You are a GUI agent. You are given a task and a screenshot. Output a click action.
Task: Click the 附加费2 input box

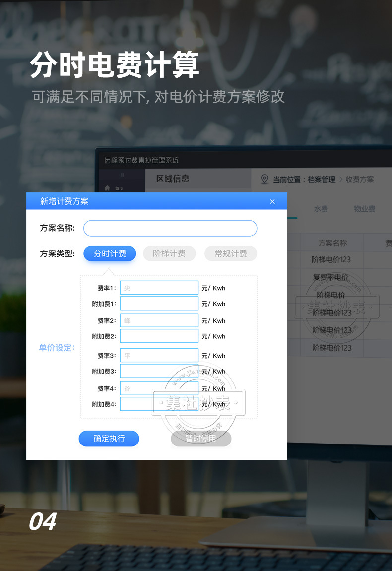(x=159, y=336)
